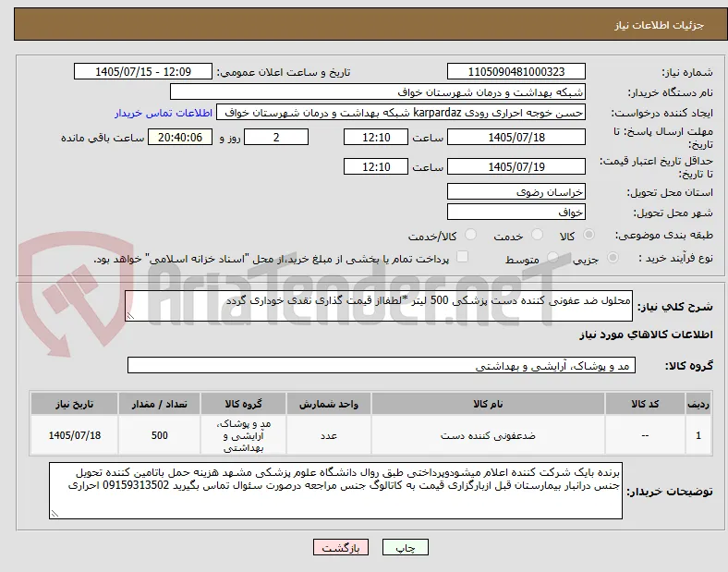Click the شماره نیاز field 1105090481000323
The image size is (728, 572).
coord(516,71)
